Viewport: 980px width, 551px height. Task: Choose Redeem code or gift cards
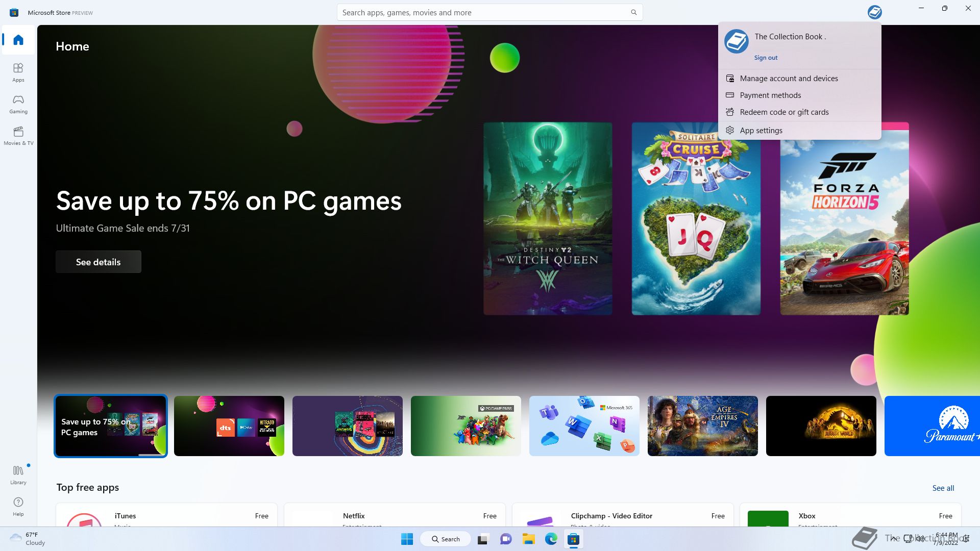[x=799, y=112]
